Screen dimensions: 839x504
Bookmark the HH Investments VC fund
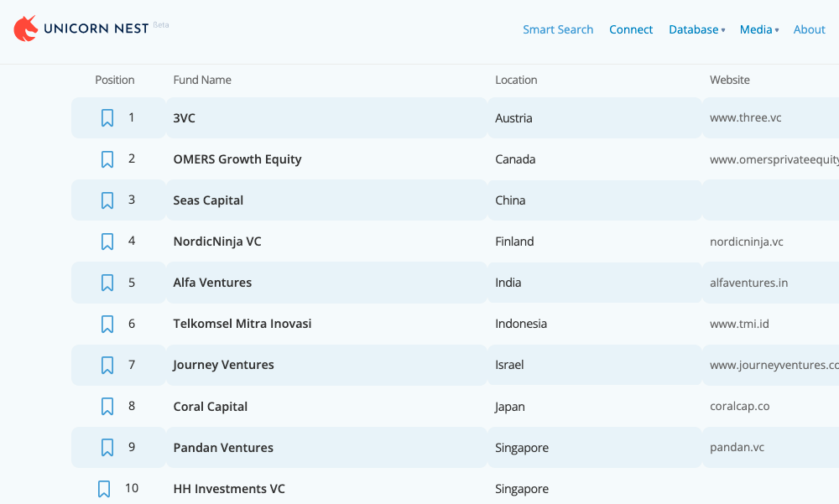tap(104, 488)
